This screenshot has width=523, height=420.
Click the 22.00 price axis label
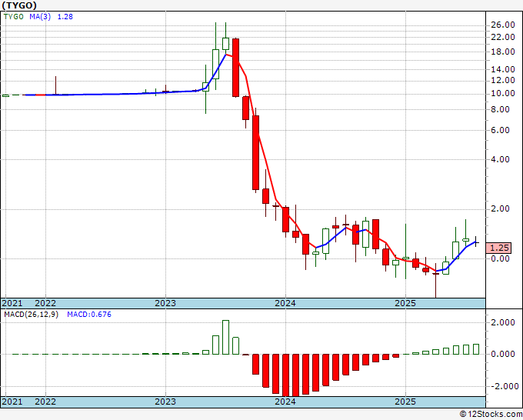click(503, 37)
